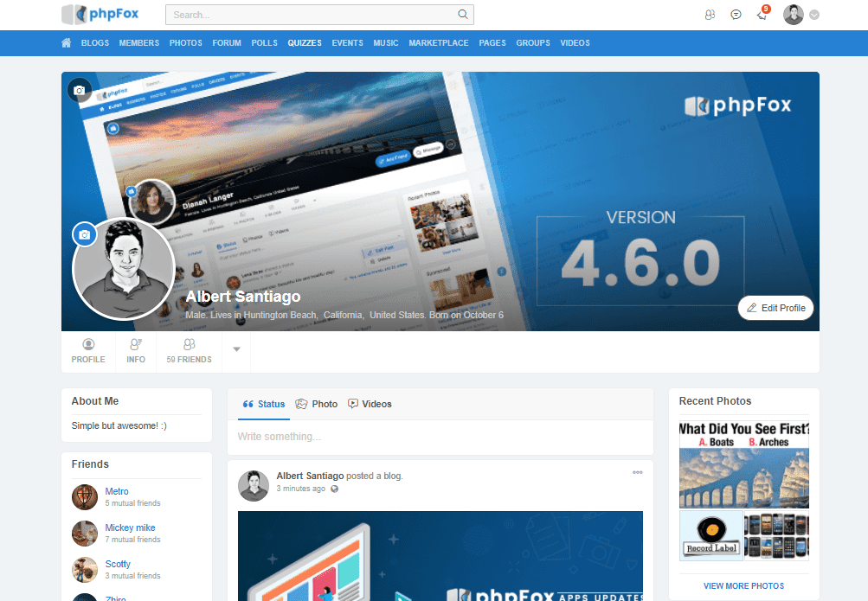
Task: Open the Record Label photo thumbnail
Action: click(x=711, y=536)
